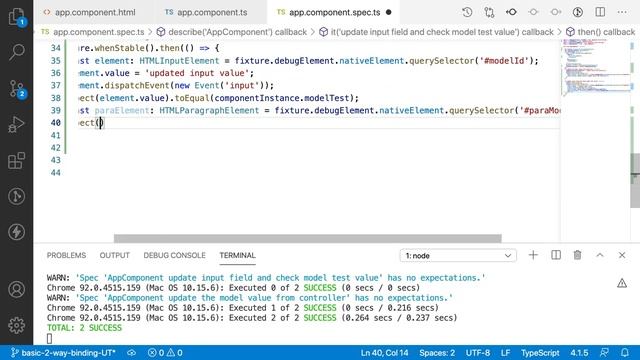Image resolution: width=640 pixels, height=360 pixels.
Task: Open the Git Graph activity bar icon
Action: pyautogui.click(x=16, y=196)
